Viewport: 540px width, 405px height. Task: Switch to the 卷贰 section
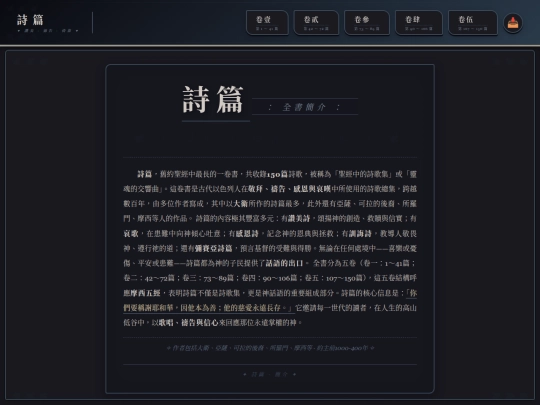point(316,23)
